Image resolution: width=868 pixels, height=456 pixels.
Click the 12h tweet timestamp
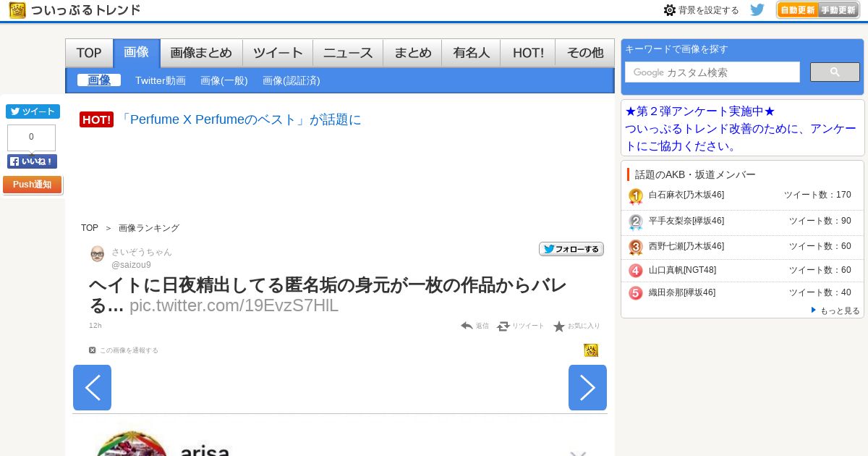(x=95, y=326)
